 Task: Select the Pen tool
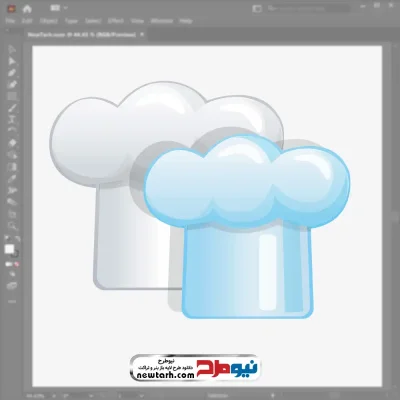12,73
